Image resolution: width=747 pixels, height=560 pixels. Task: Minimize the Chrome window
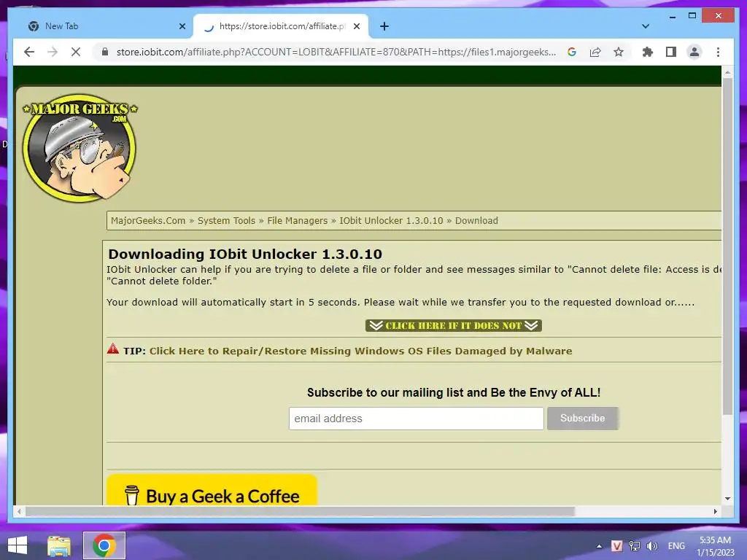[672, 16]
